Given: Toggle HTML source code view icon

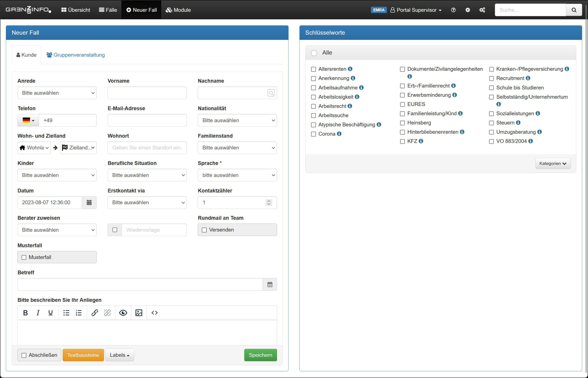Looking at the screenshot, I should (x=155, y=313).
